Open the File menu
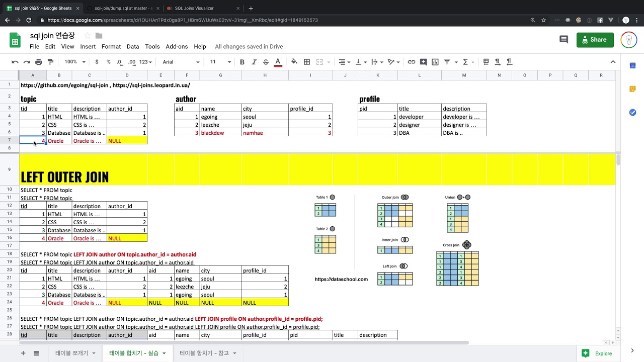This screenshot has width=644, height=362. (x=34, y=46)
